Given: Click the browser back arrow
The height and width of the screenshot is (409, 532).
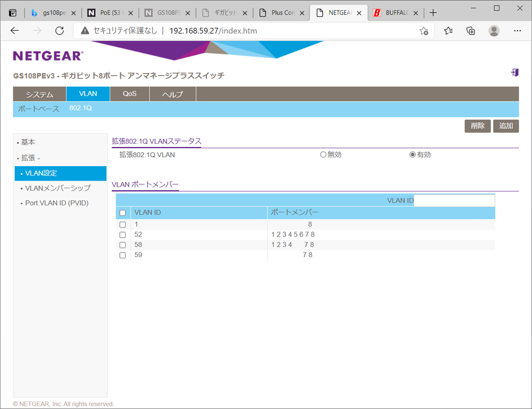Looking at the screenshot, I should pos(14,31).
